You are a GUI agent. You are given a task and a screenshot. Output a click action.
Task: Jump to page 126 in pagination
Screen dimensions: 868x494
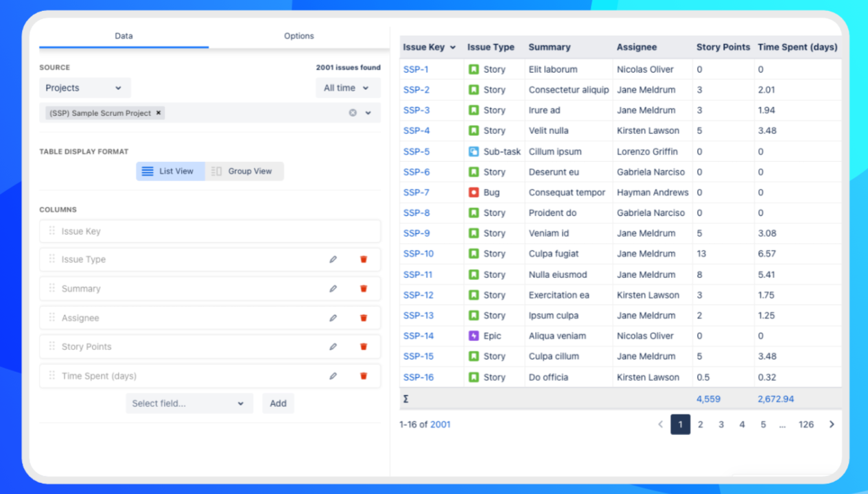806,425
